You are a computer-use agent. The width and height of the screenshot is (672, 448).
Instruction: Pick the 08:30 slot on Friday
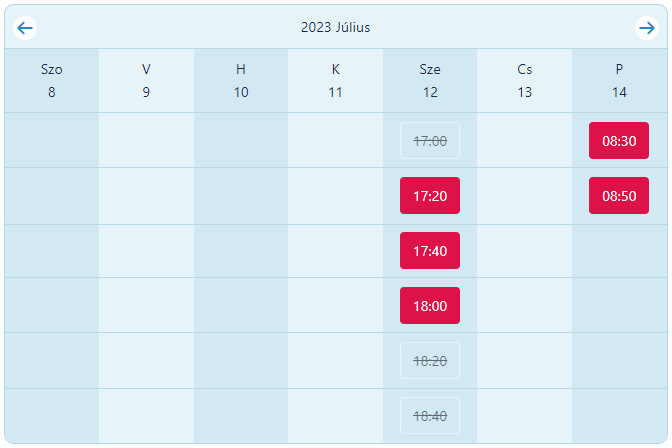coord(619,141)
